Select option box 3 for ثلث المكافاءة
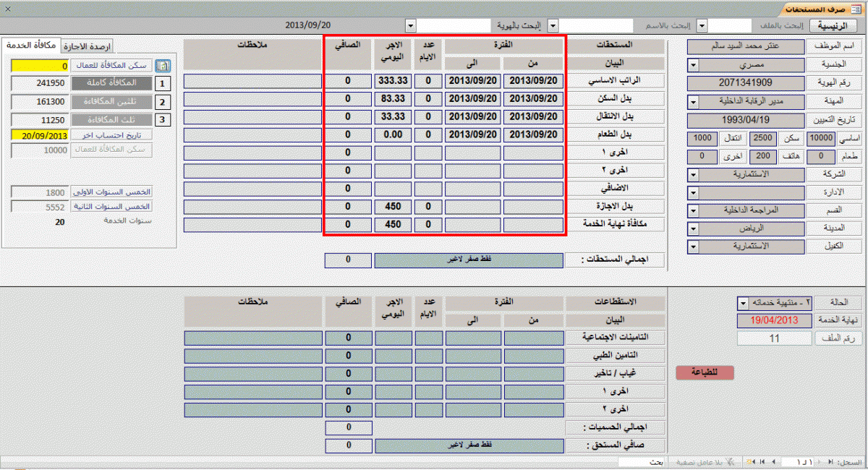The height and width of the screenshot is (470, 868). pos(163,120)
